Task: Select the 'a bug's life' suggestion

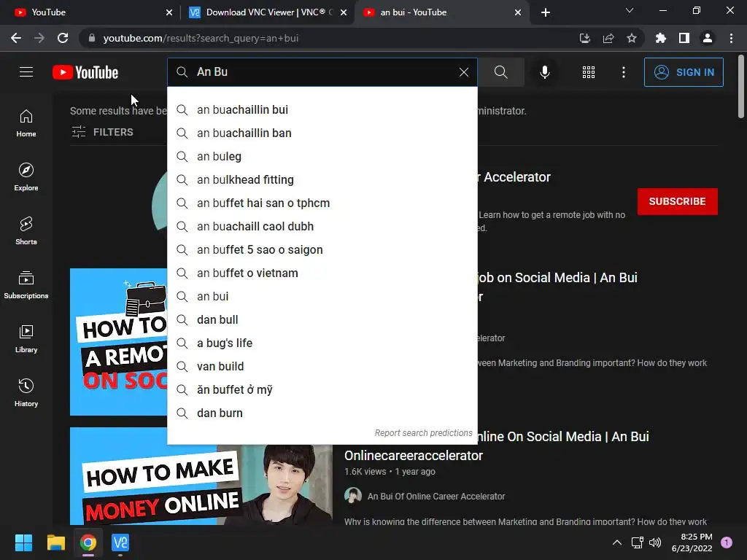Action: tap(322, 343)
